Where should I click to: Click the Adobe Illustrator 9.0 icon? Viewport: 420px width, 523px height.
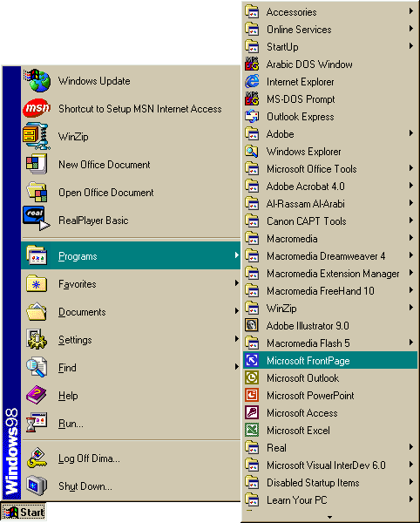pyautogui.click(x=252, y=325)
